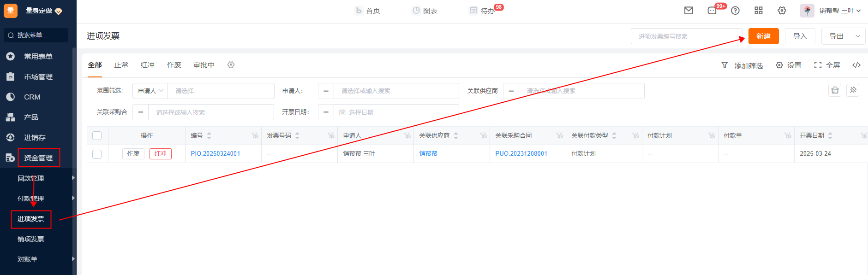Expand the 付款管理 submenu
868x275 pixels.
[x=73, y=198]
